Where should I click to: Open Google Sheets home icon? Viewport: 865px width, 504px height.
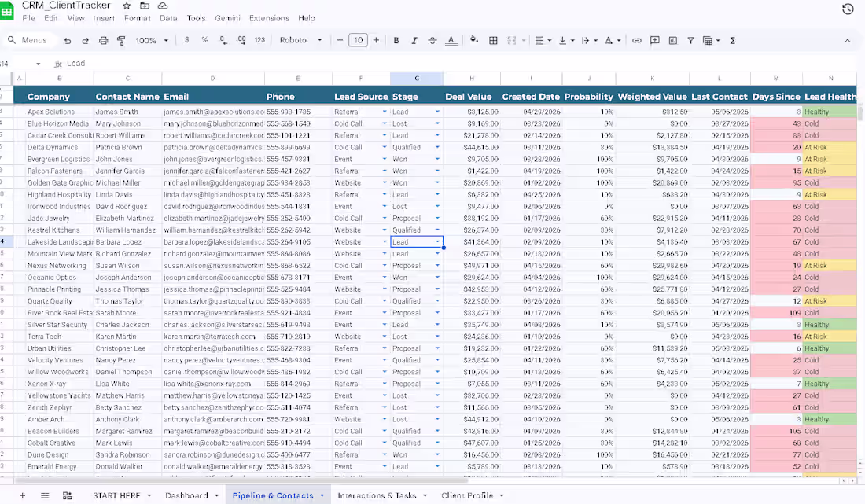6,10
